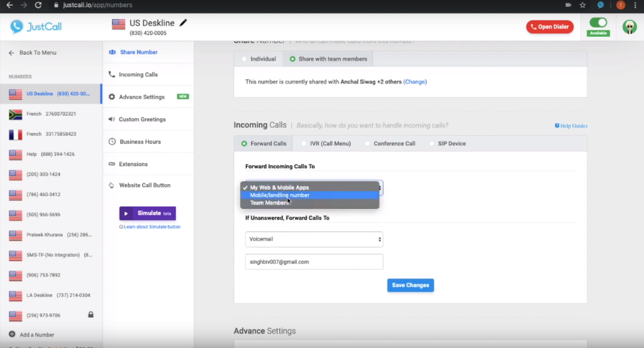Bookmark page with the star icon
Screen dimensions: 644x348
[583, 5]
